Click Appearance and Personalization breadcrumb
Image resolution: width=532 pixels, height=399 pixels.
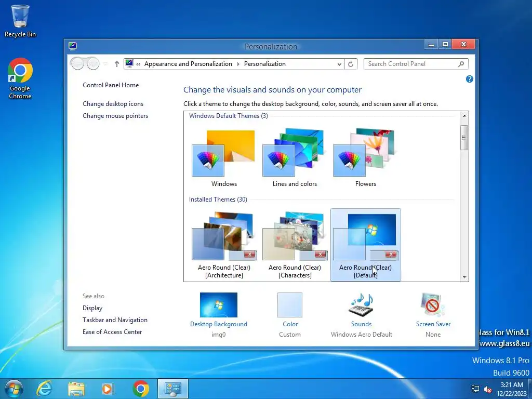(188, 64)
